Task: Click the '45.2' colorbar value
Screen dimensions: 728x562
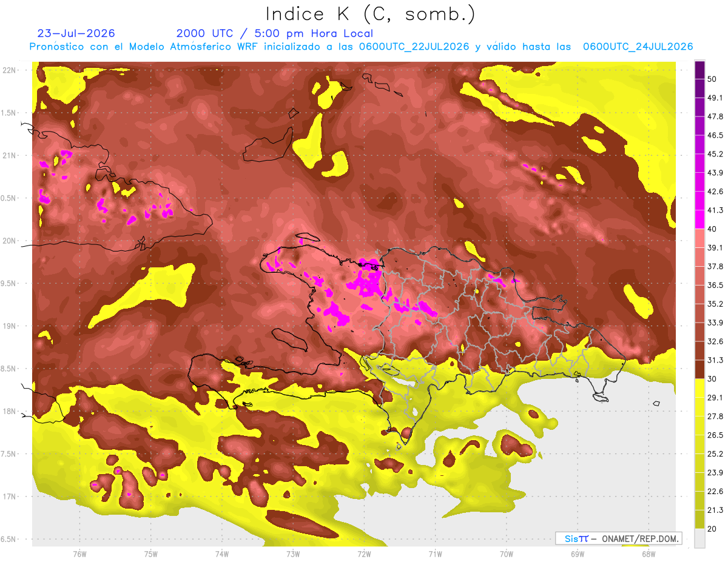Action: (715, 154)
